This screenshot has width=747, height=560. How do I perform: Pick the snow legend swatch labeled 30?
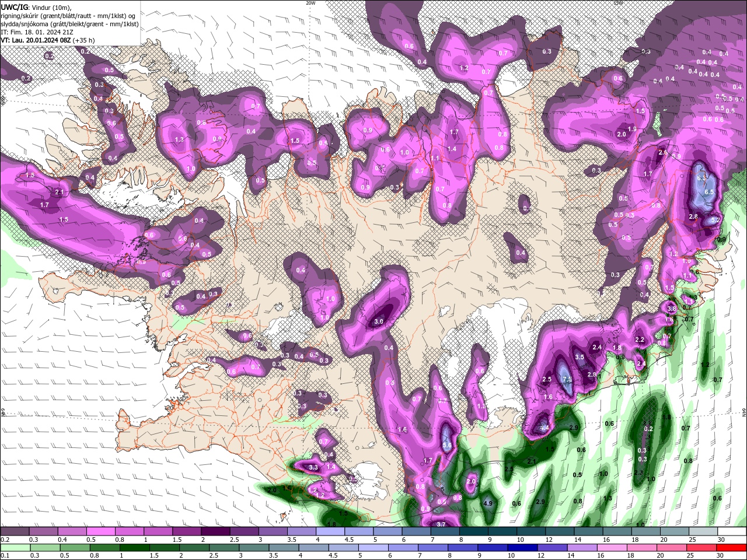click(x=732, y=531)
